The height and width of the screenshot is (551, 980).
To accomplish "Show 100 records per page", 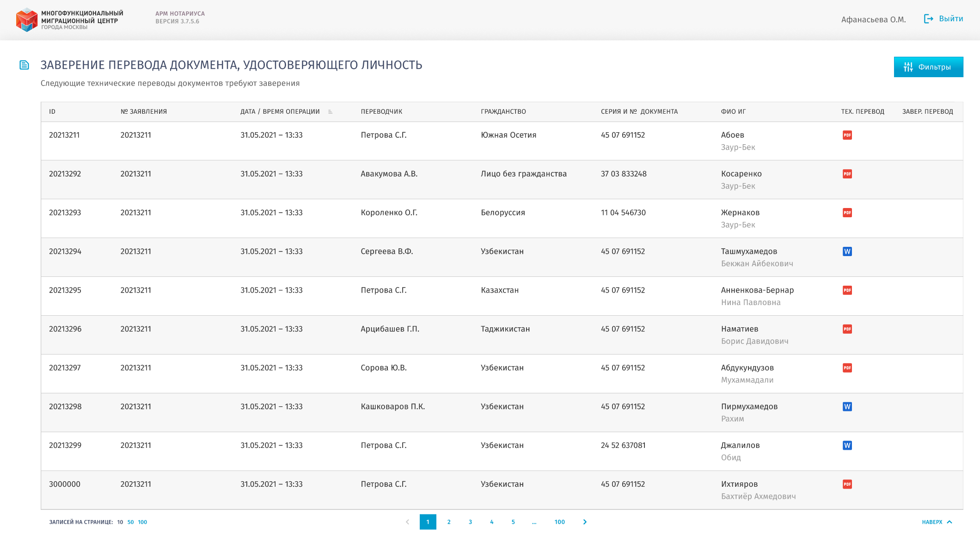I will tap(142, 522).
